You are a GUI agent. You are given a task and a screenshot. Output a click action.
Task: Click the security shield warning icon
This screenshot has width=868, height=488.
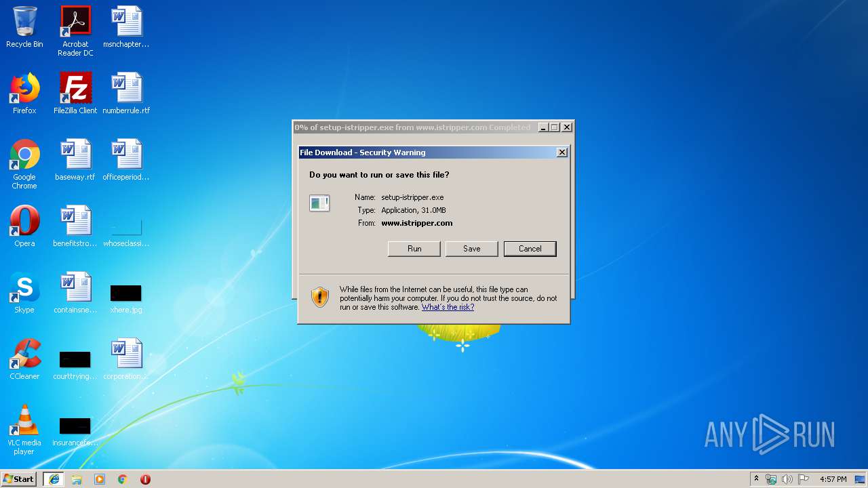click(x=320, y=297)
